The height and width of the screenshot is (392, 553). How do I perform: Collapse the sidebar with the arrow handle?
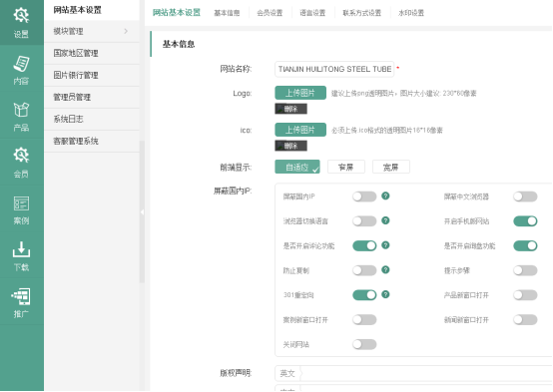pos(142,211)
